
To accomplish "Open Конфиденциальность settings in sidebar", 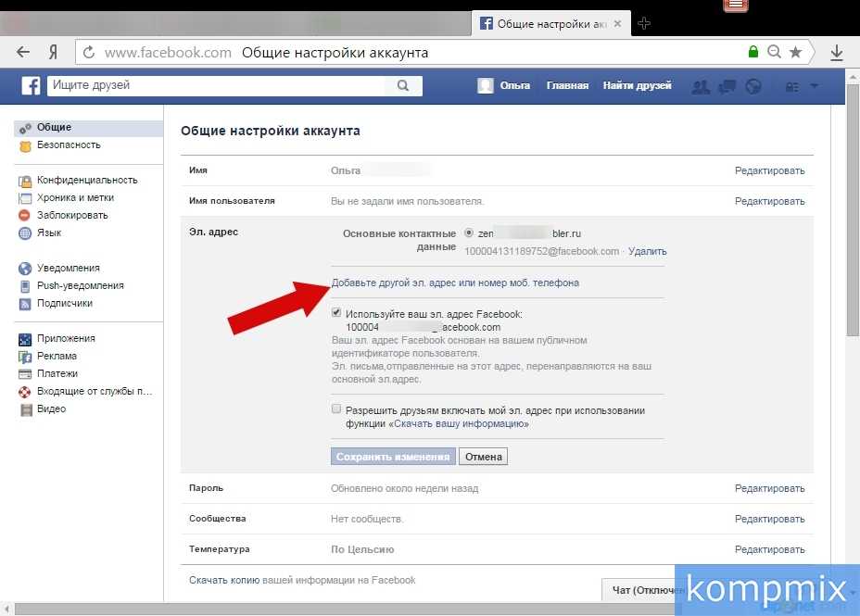I will [x=86, y=181].
